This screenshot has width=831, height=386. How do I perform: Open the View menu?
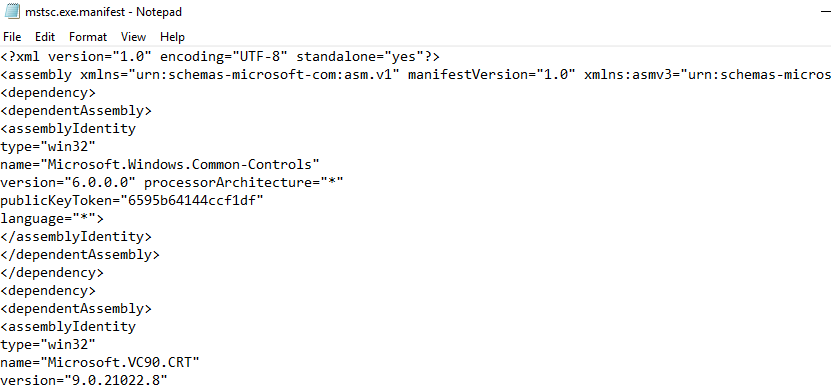tap(133, 37)
